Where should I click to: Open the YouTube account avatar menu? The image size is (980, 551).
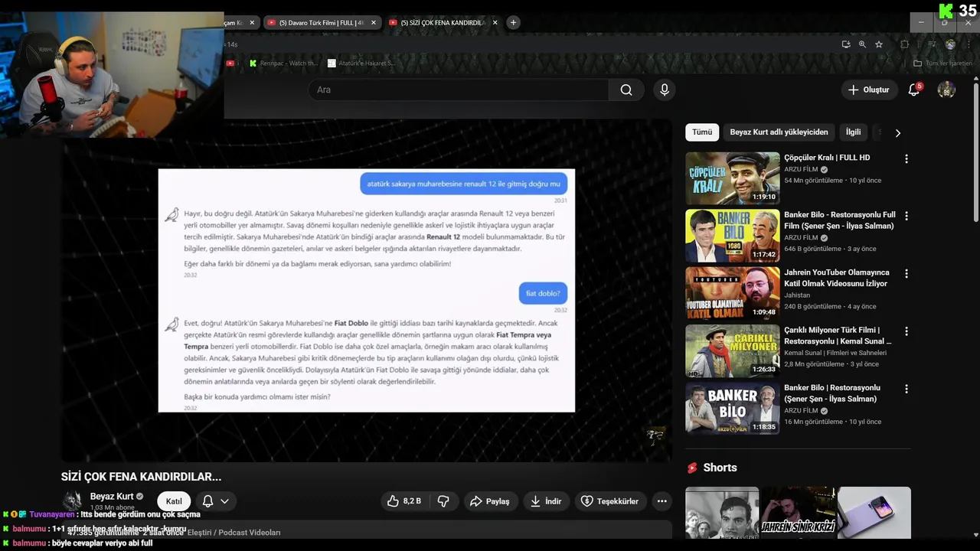point(946,90)
